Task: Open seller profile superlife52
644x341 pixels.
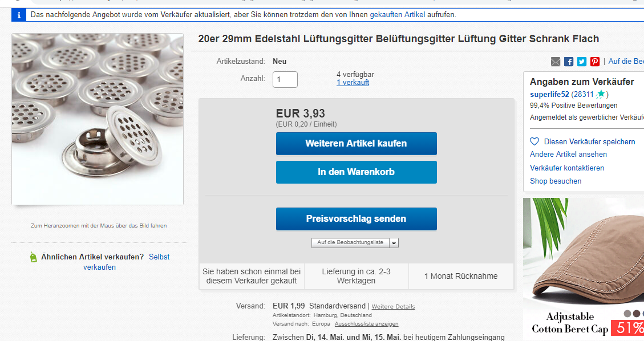Action: [x=549, y=94]
